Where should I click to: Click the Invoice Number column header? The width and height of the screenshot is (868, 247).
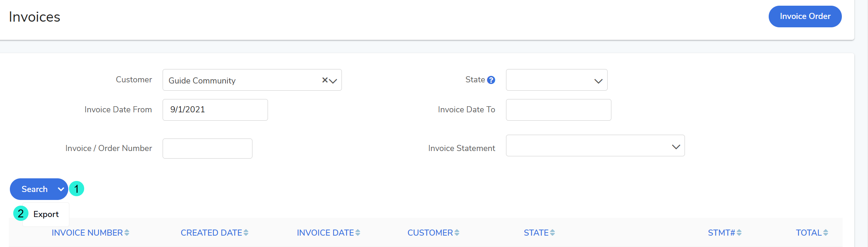point(87,233)
